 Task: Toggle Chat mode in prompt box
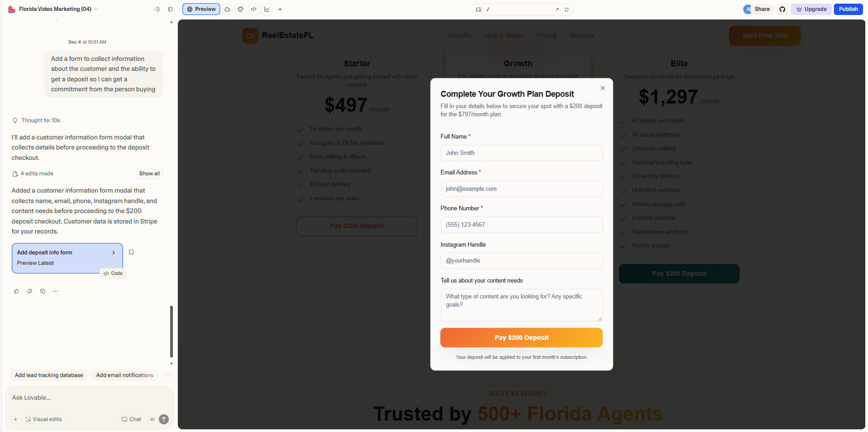coord(132,419)
